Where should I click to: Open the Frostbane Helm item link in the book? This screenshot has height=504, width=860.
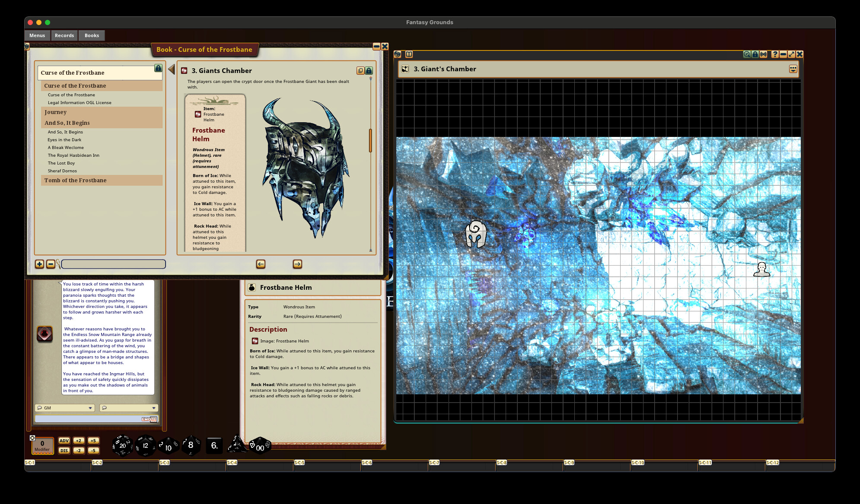coord(197,114)
